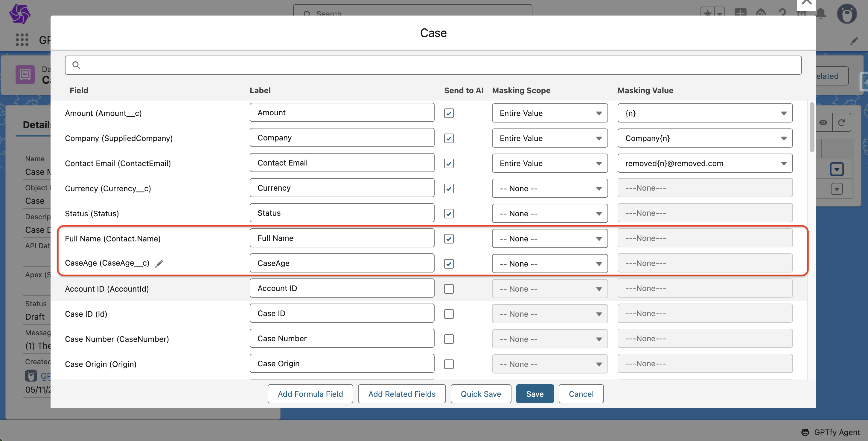The image size is (868, 441).
Task: Toggle Send to AI for Full Name
Action: 448,239
